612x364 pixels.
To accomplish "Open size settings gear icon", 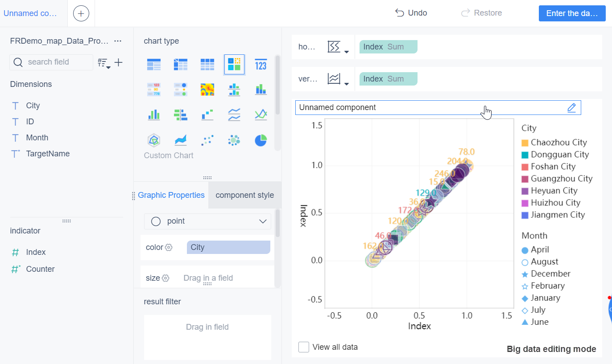I will [165, 278].
